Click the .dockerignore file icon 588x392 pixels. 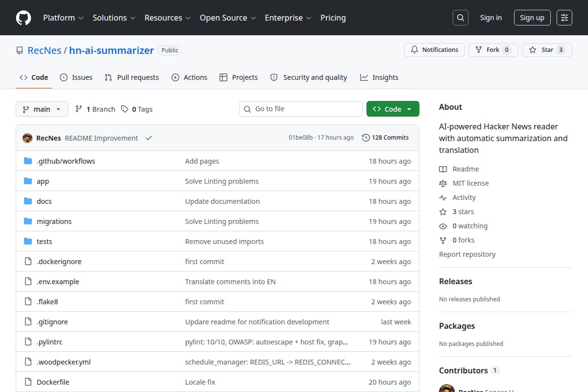[x=28, y=262]
